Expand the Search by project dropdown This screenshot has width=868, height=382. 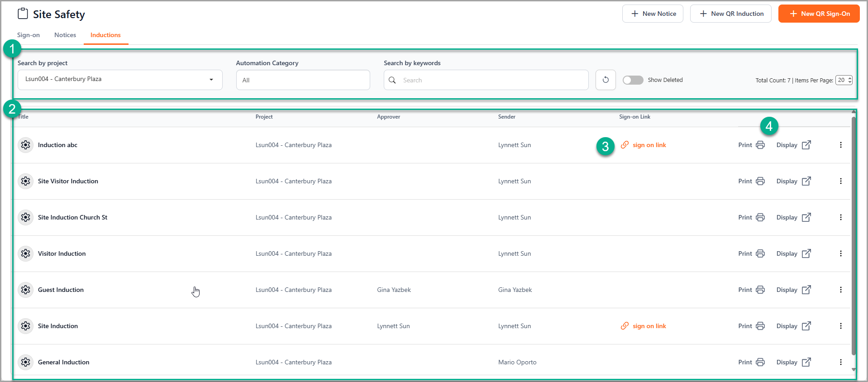(120, 80)
